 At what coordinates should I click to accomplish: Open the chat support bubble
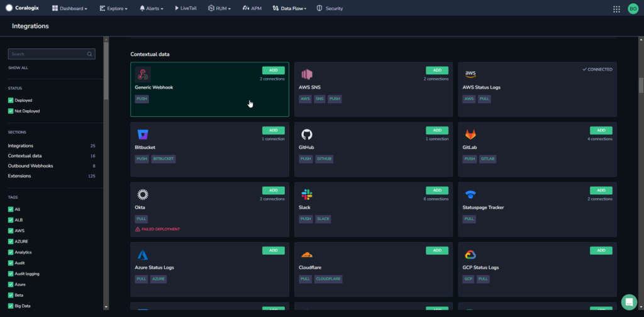[x=629, y=302]
